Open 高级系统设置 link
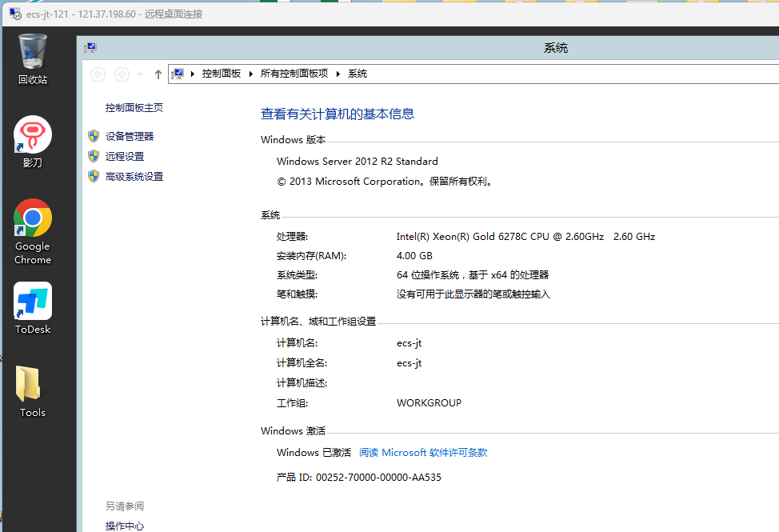This screenshot has height=532, width=779. point(134,176)
